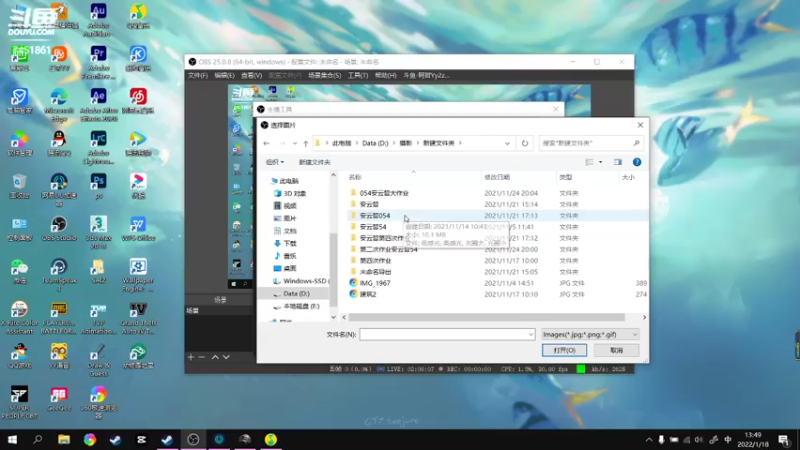800x450 pixels.
Task: Add a scene with OBS plus button
Action: (191, 357)
